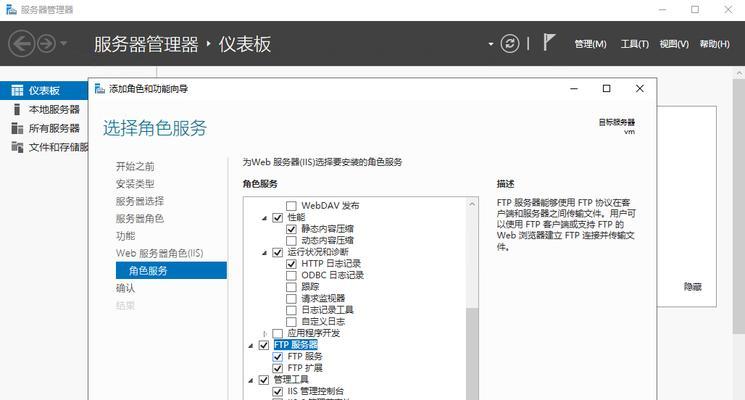Uncheck the 性能 checkbox

(x=277, y=218)
